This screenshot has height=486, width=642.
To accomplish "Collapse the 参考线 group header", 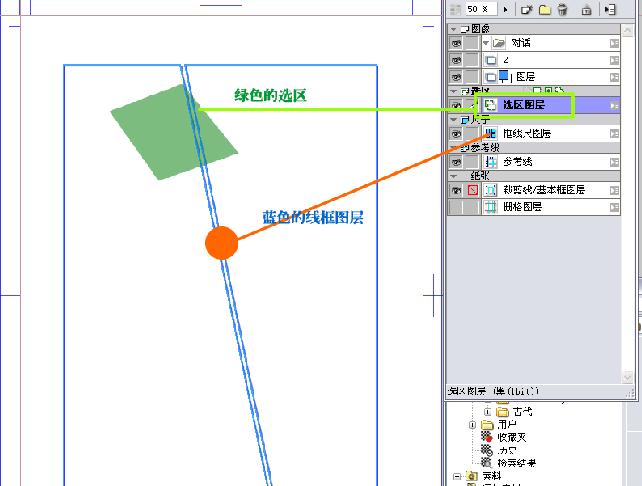I will click(x=453, y=147).
